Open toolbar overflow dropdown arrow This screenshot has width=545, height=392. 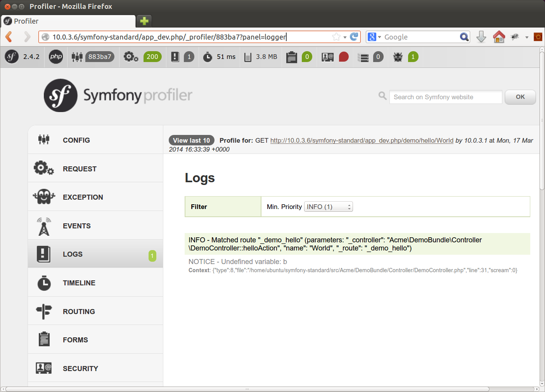(527, 37)
